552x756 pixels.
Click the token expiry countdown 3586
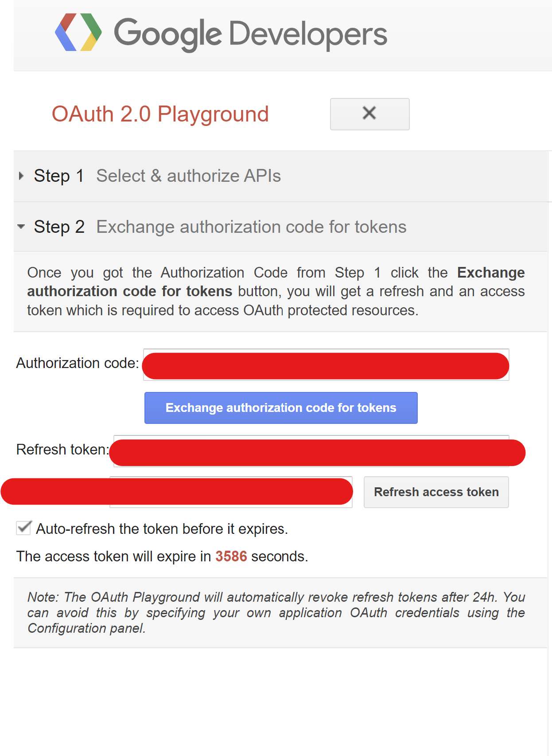point(231,556)
